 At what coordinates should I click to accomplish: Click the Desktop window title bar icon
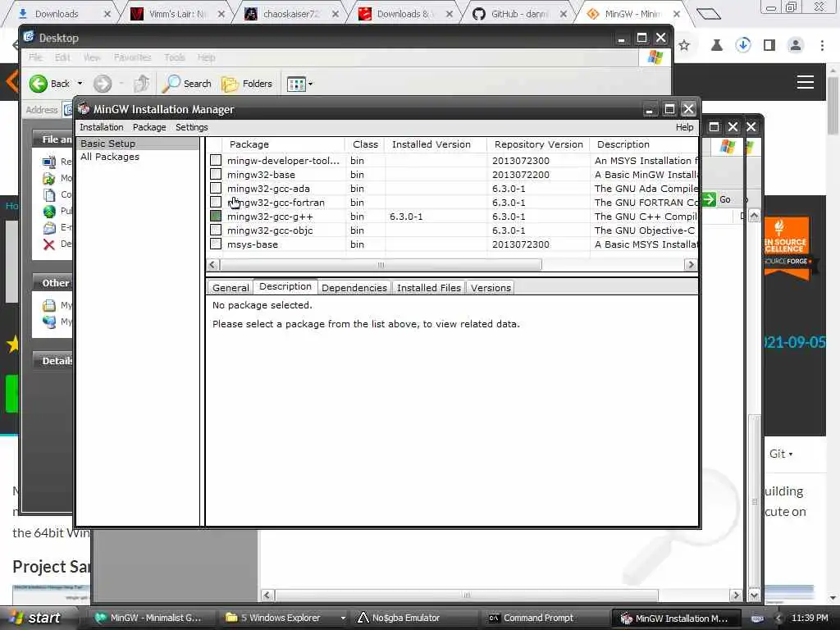tap(29, 38)
